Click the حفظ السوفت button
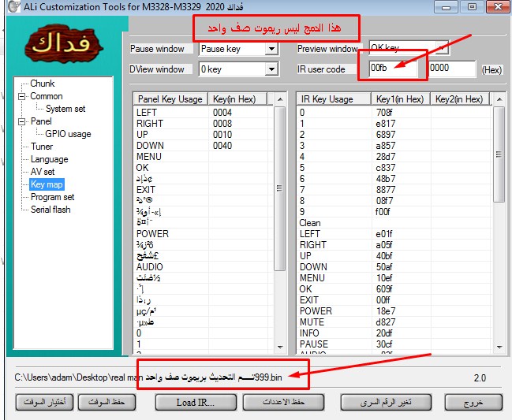512x420 pixels. [107, 403]
